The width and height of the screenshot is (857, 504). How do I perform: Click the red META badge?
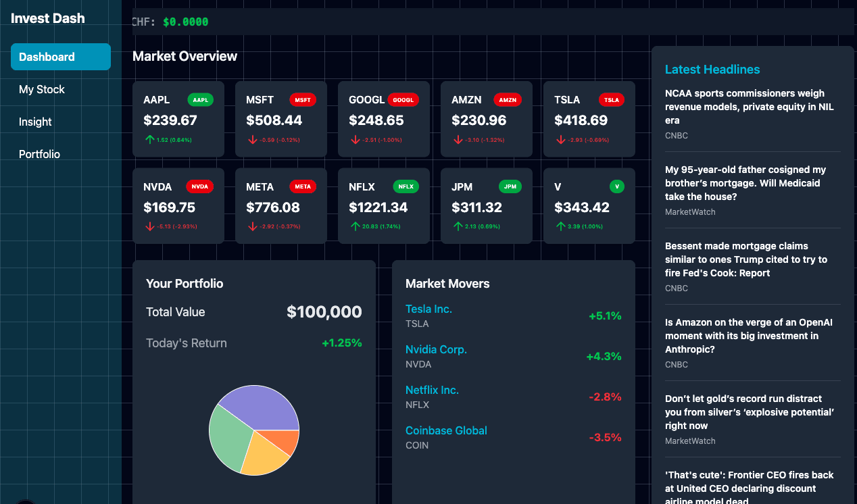pyautogui.click(x=303, y=186)
